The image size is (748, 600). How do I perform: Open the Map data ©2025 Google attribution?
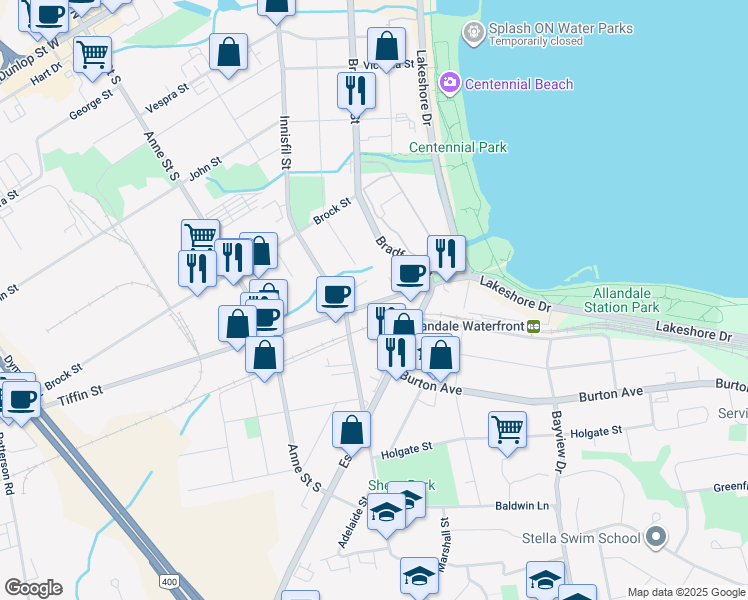(x=685, y=592)
